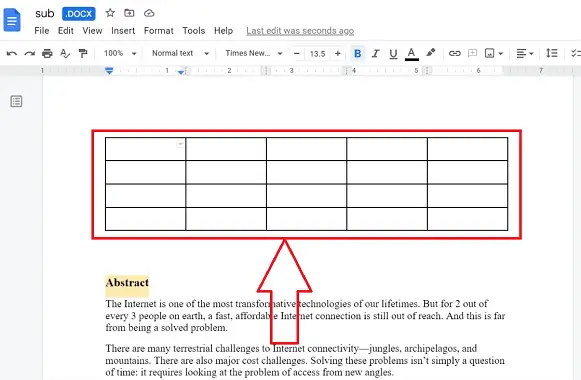
Task: Run the spell check icon
Action: [65, 54]
